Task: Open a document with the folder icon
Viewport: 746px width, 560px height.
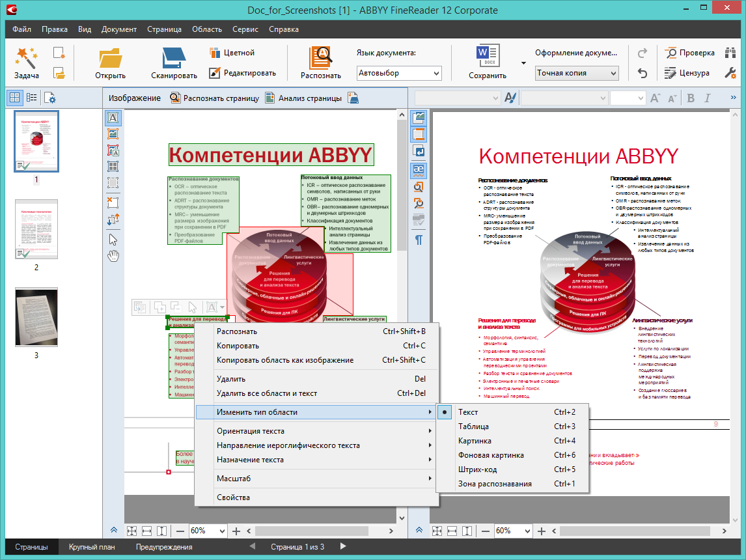Action: 111,58
